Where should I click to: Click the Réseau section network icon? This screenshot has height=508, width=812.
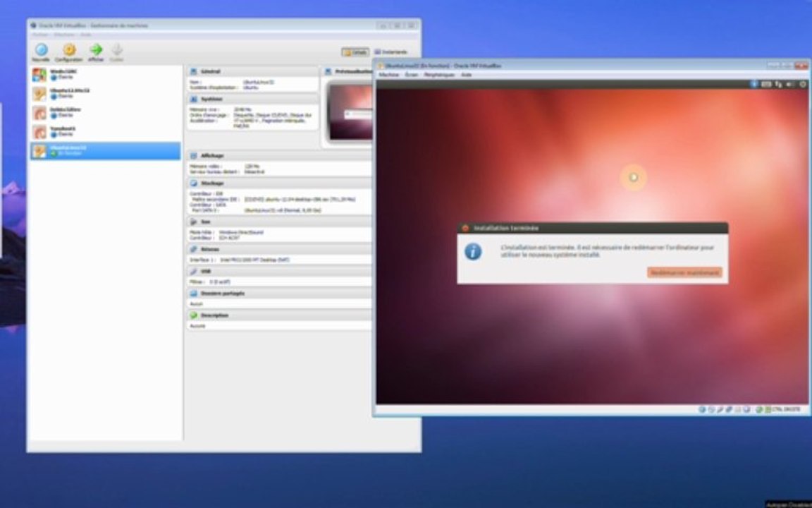[x=194, y=249]
